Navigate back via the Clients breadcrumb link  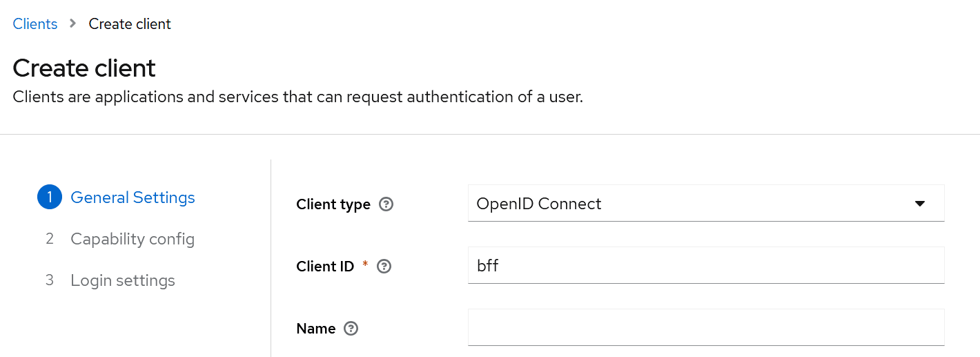pos(35,23)
